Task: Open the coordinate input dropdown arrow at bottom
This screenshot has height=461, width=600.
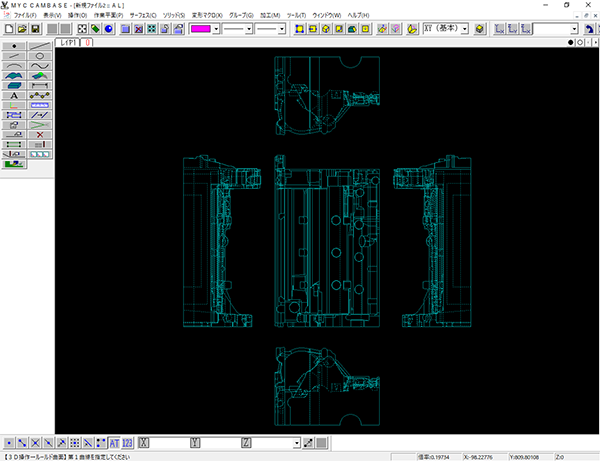Action: [297, 443]
